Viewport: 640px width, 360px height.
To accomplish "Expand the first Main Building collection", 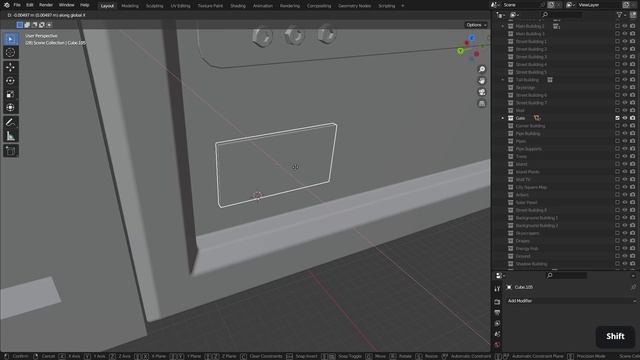I will 503,26.
